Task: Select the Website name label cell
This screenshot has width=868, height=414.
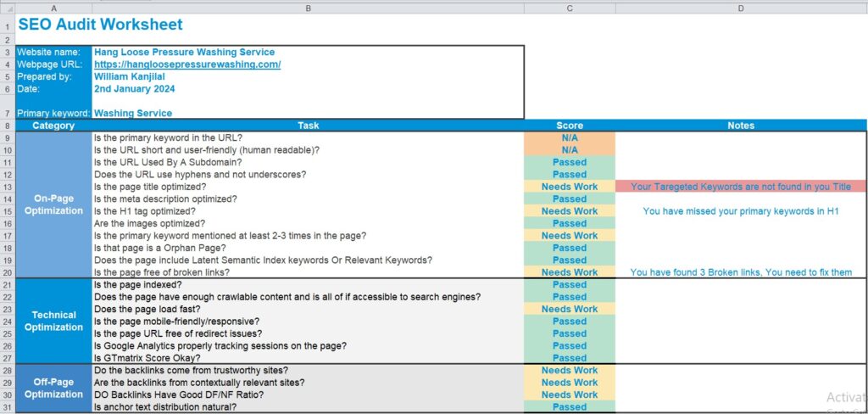Action: click(53, 52)
